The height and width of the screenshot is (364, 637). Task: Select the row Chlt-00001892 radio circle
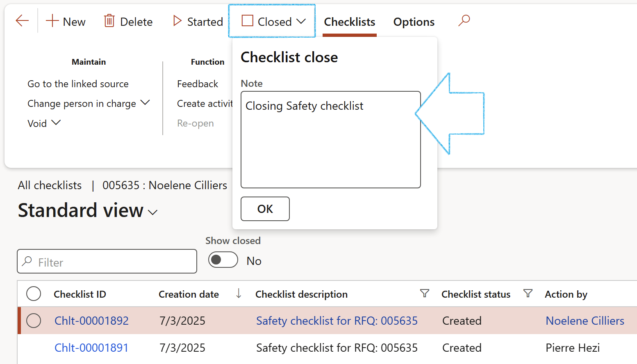34,321
